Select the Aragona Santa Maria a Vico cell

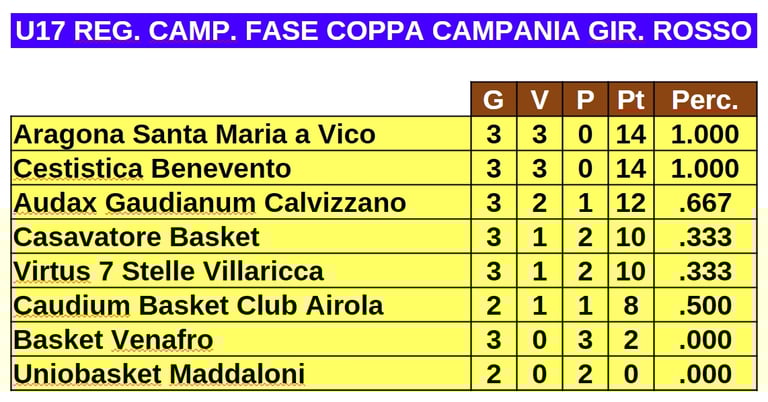(x=240, y=134)
